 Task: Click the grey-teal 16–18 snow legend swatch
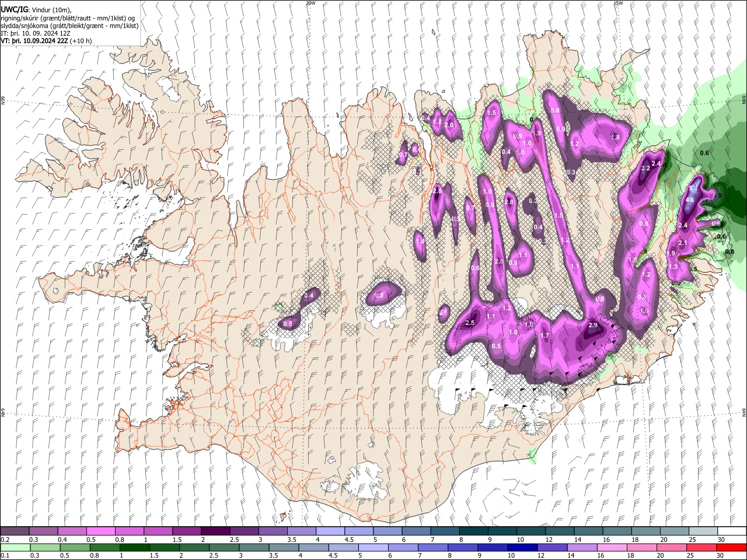pyautogui.click(x=617, y=531)
